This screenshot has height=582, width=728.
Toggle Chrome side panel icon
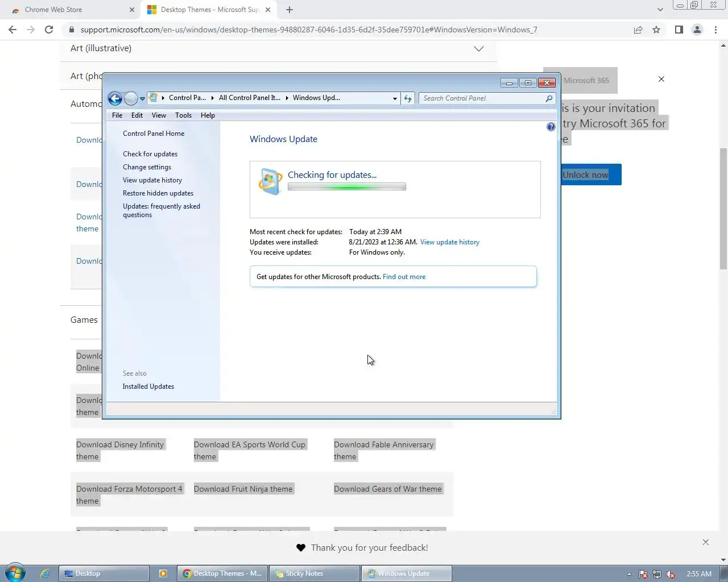[x=679, y=30]
